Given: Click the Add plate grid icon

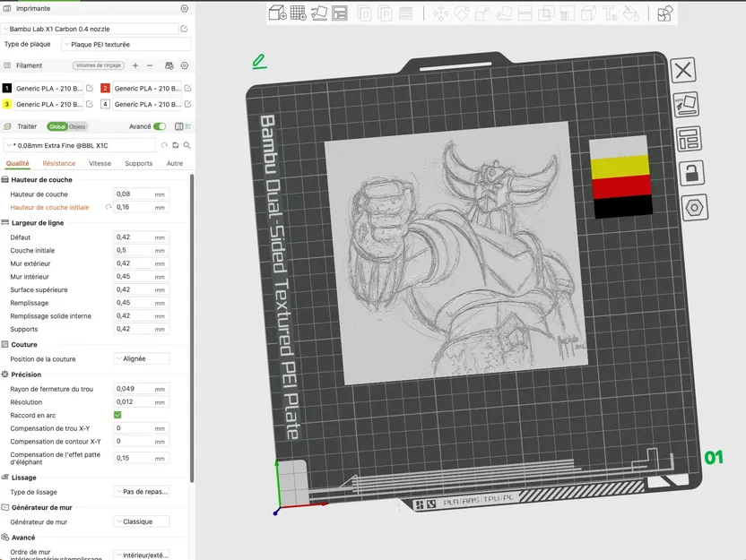Looking at the screenshot, I should pos(299,13).
